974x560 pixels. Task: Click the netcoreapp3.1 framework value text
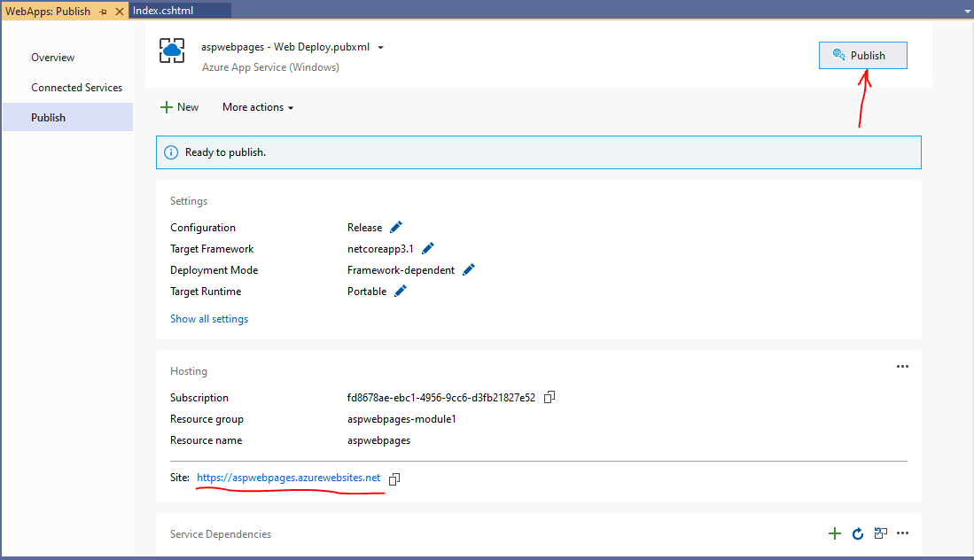click(x=380, y=249)
